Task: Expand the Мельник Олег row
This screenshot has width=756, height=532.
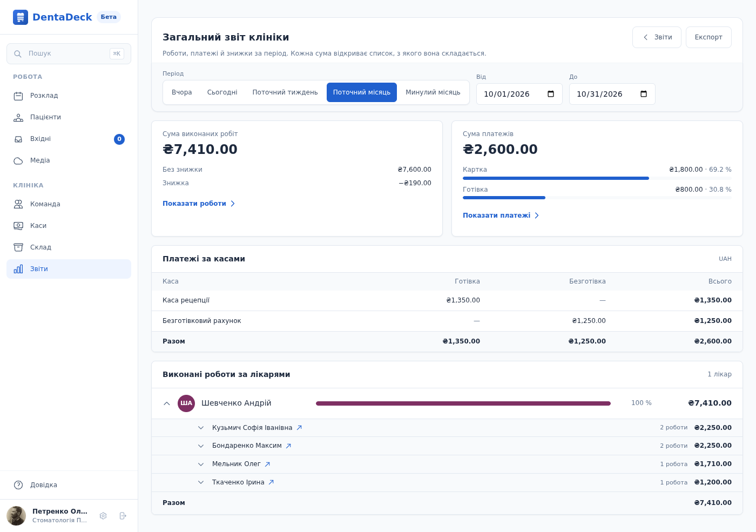Action: point(201,464)
